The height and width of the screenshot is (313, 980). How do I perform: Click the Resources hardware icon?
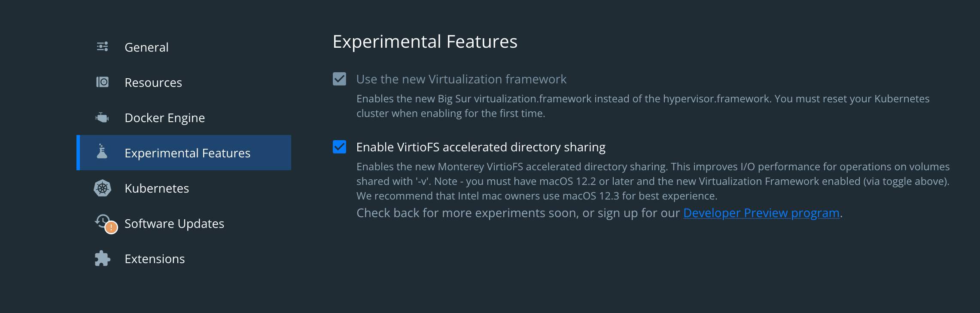tap(102, 82)
